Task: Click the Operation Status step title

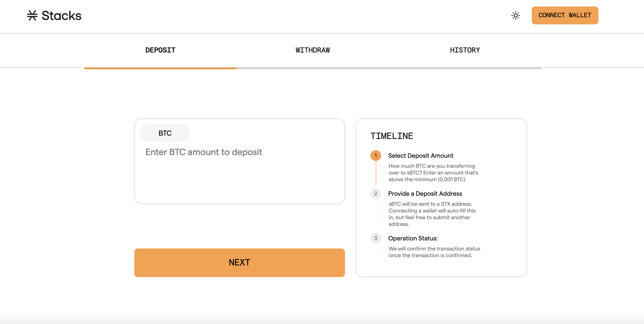Action: tap(413, 238)
